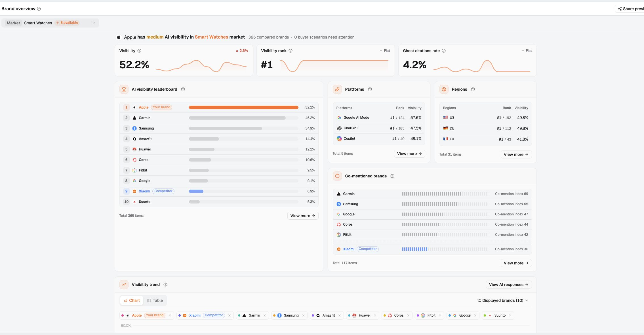644x335 pixels.
Task: Click View more under Co-mentioned brands
Action: (516, 263)
